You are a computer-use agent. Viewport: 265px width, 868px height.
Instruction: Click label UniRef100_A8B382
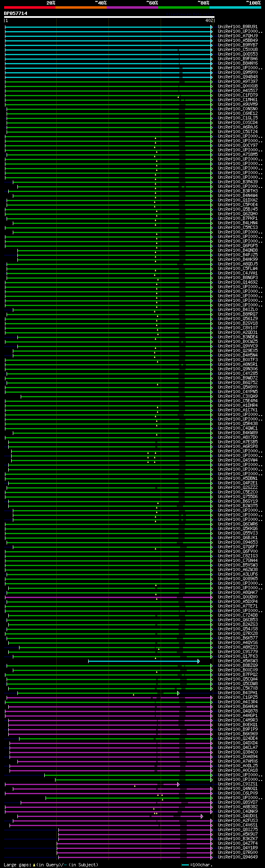tap(238, 807)
